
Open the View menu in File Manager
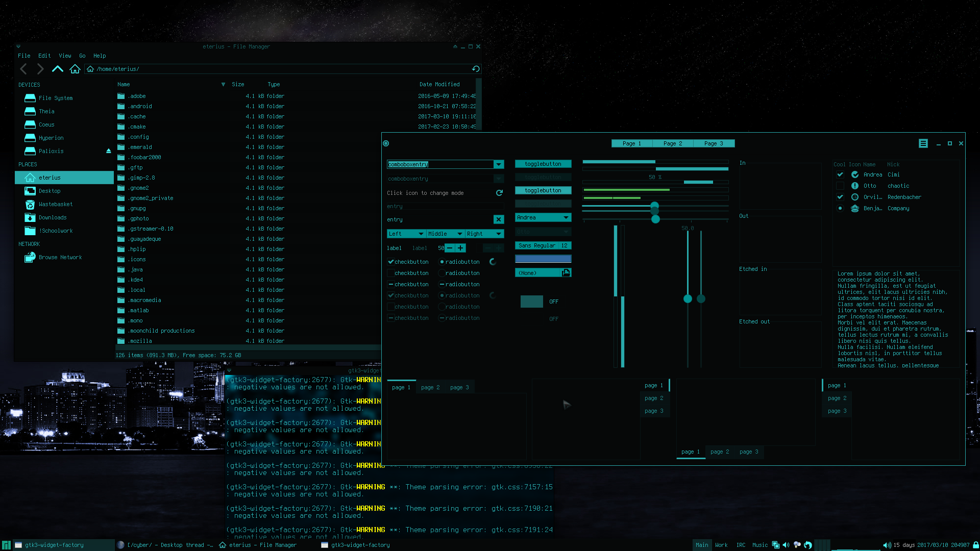pyautogui.click(x=65, y=56)
